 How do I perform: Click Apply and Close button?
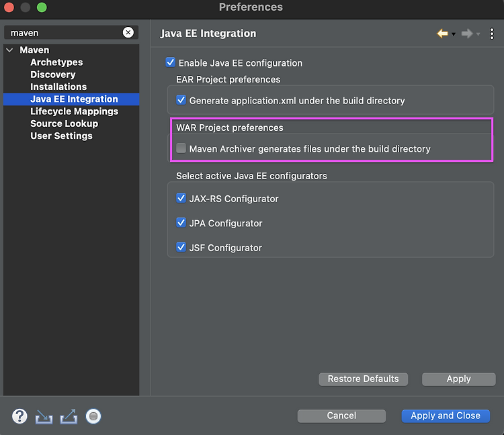click(446, 416)
